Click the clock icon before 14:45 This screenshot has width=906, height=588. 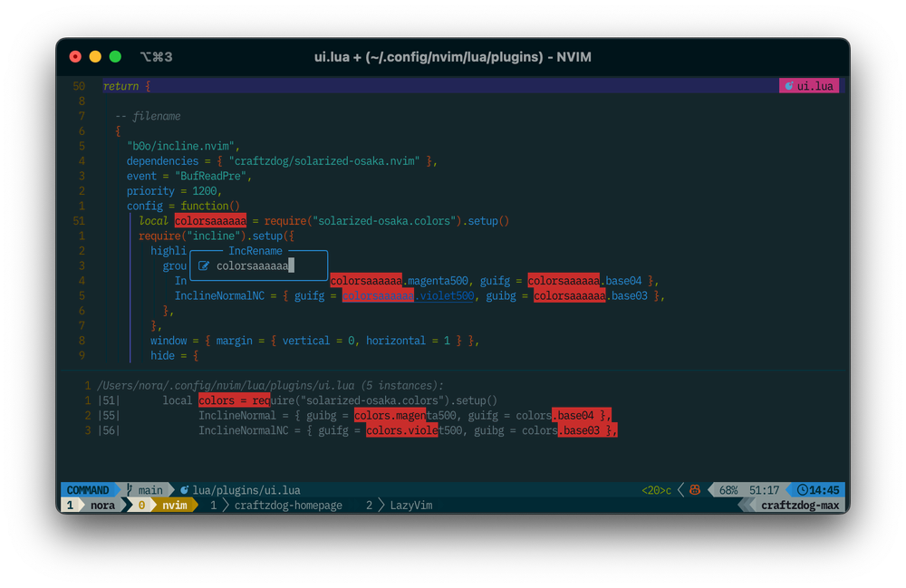(803, 489)
